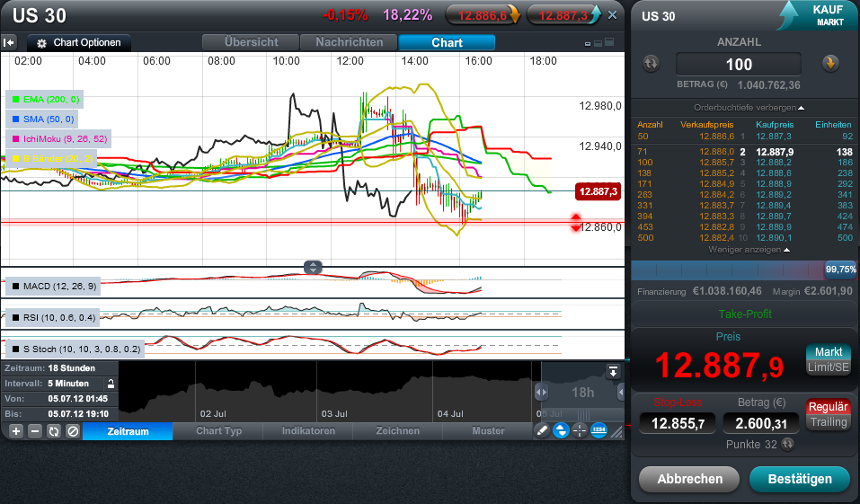Open the Chart Typ tab

coord(219,431)
